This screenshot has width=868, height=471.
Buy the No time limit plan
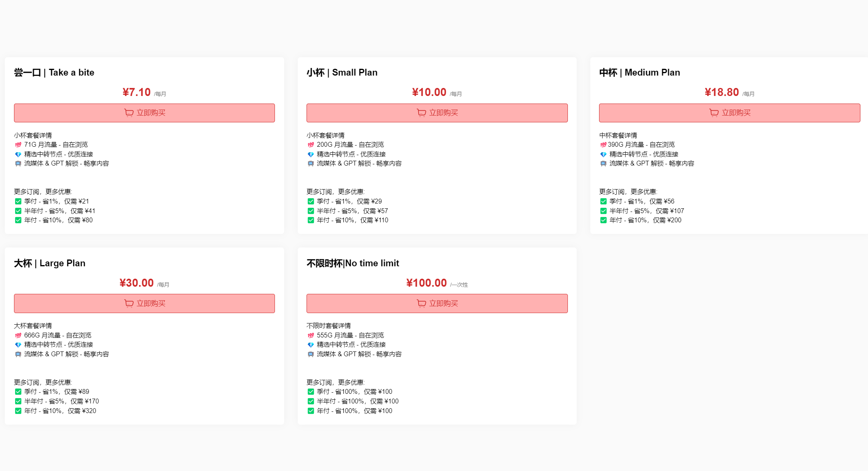437,303
